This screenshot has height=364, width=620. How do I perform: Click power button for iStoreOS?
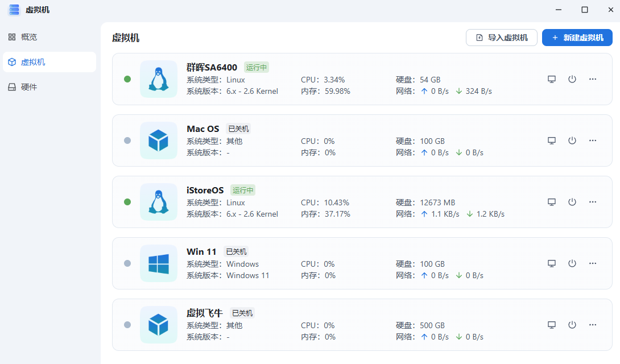[572, 202]
